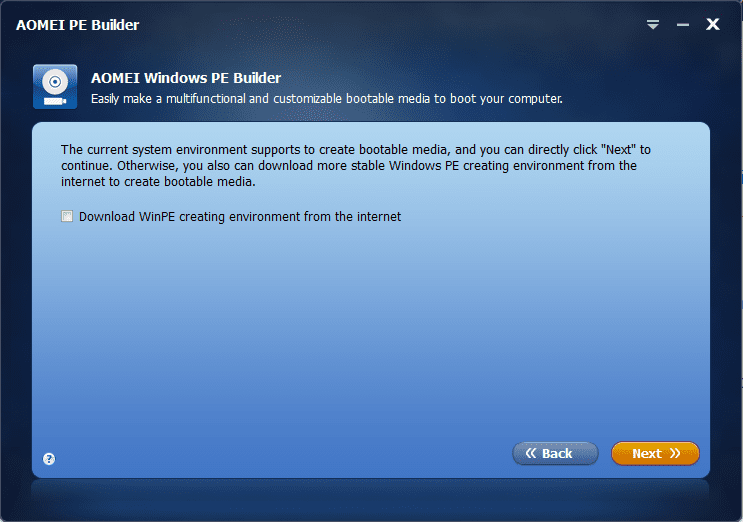The width and height of the screenshot is (743, 522).
Task: Open the title bar dropdown menu arrow
Action: [x=653, y=25]
